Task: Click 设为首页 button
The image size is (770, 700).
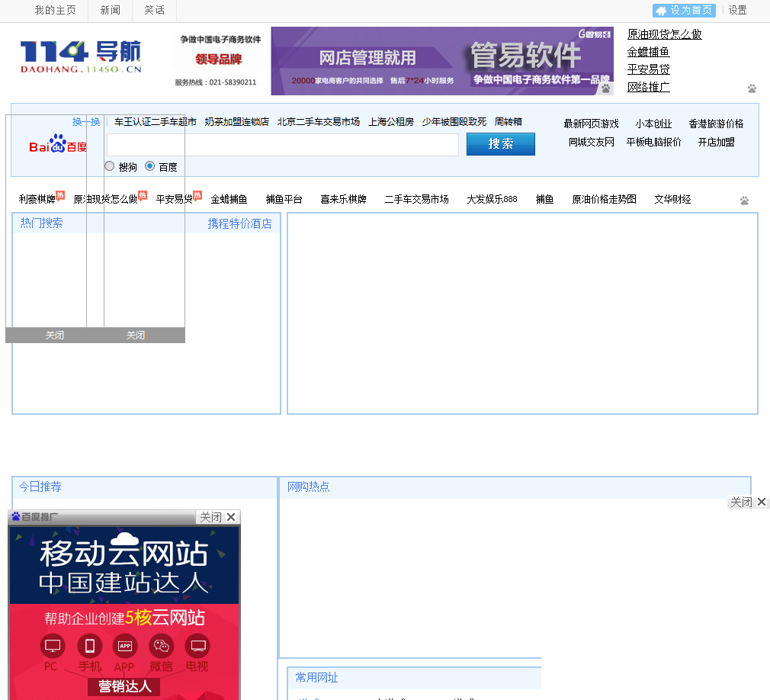Action: coord(684,11)
